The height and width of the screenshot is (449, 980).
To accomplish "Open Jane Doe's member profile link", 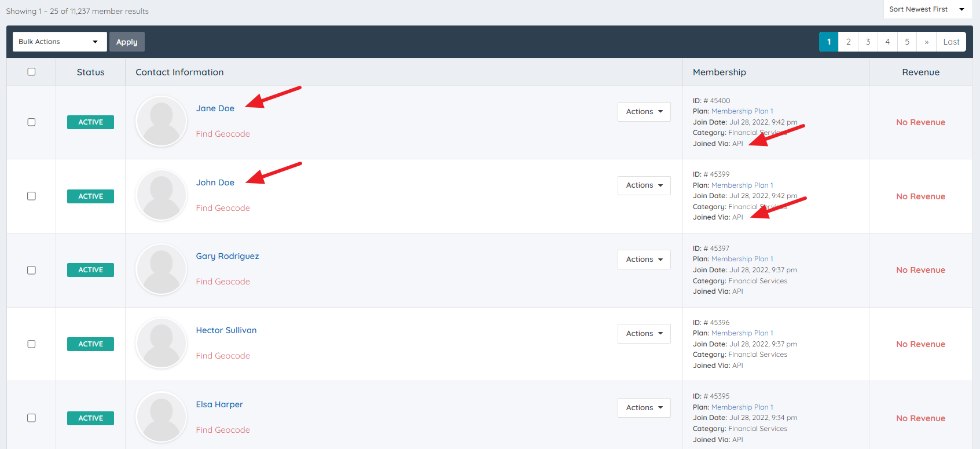I will (x=215, y=108).
